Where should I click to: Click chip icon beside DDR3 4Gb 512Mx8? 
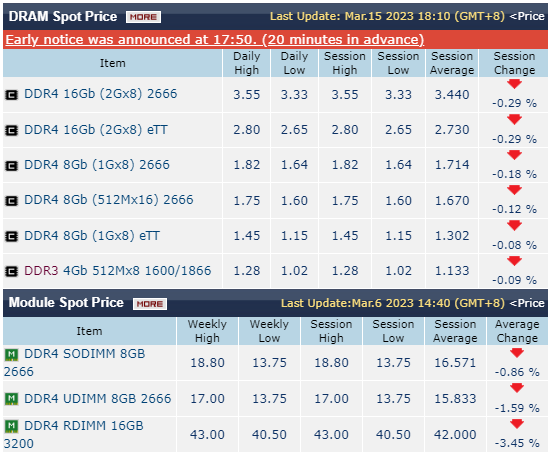(12, 272)
